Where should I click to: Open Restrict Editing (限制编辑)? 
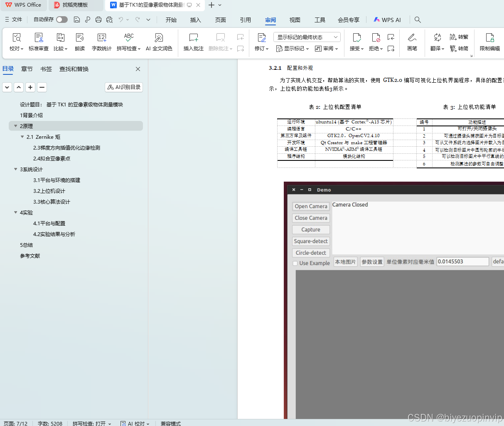point(489,42)
